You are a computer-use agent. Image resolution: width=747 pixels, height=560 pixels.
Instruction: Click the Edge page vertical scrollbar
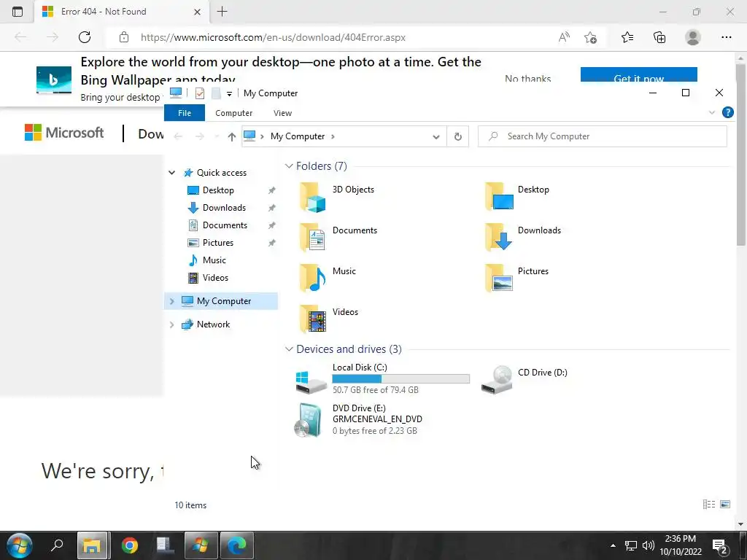tap(740, 155)
